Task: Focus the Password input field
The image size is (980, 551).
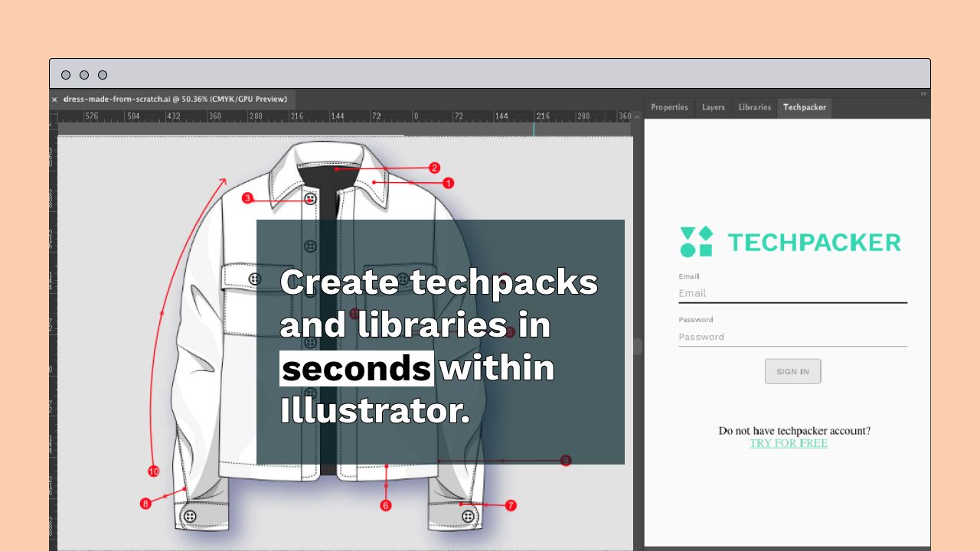Action: (792, 337)
